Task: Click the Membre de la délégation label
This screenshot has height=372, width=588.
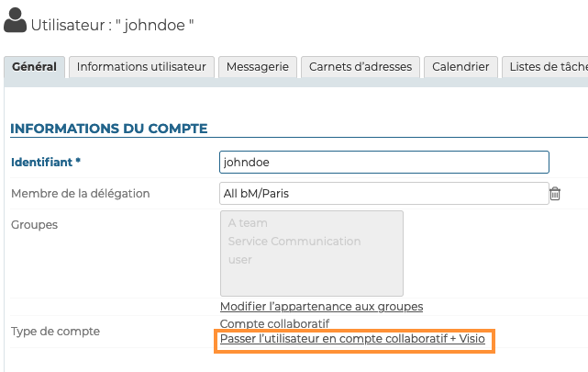Action: pyautogui.click(x=80, y=193)
